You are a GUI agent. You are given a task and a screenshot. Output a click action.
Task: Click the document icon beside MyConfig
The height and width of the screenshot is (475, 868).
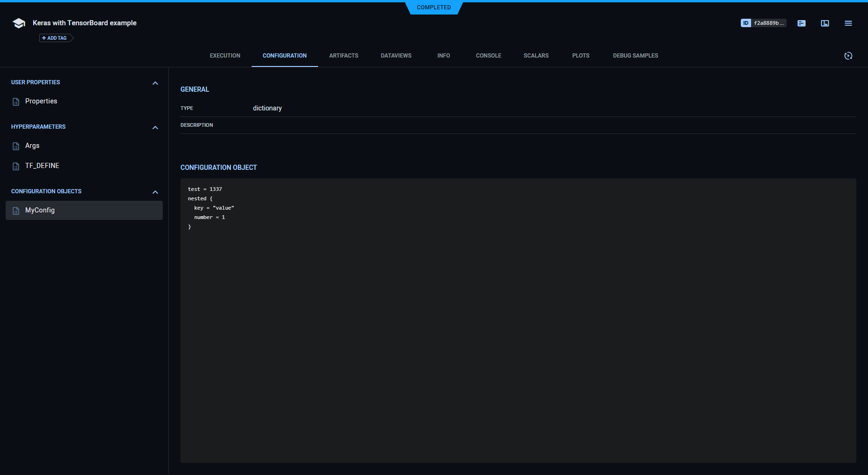[16, 210]
